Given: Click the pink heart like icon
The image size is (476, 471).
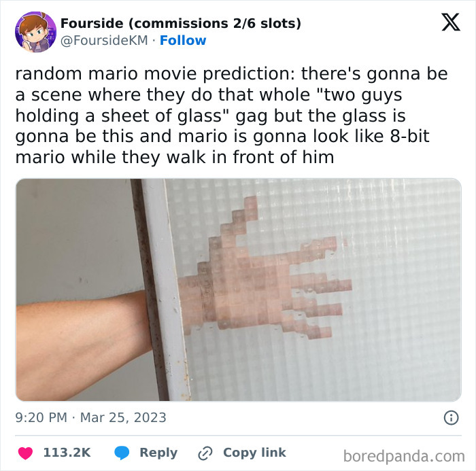Looking at the screenshot, I should [x=25, y=453].
